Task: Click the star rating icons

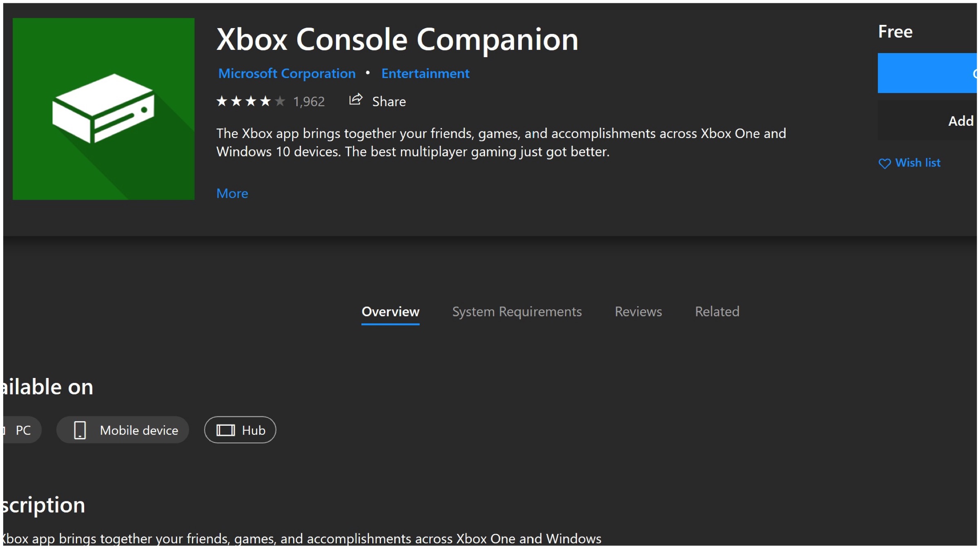Action: tap(250, 101)
